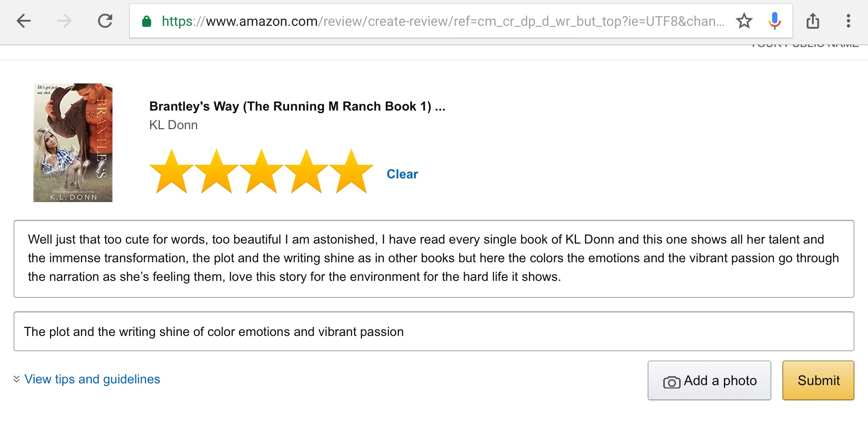Open the browser three-dot menu
The image size is (868, 430).
tap(848, 21)
